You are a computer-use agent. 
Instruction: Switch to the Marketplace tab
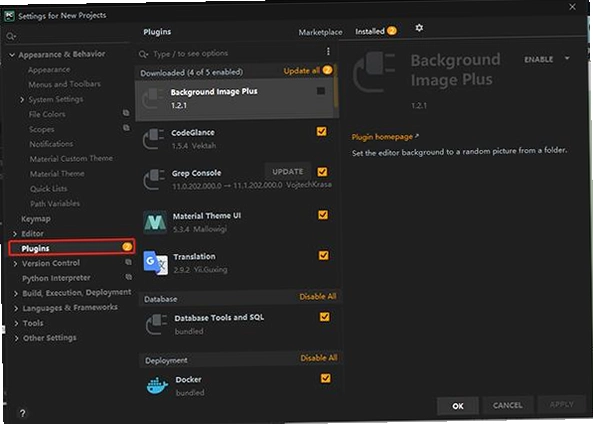pos(320,32)
